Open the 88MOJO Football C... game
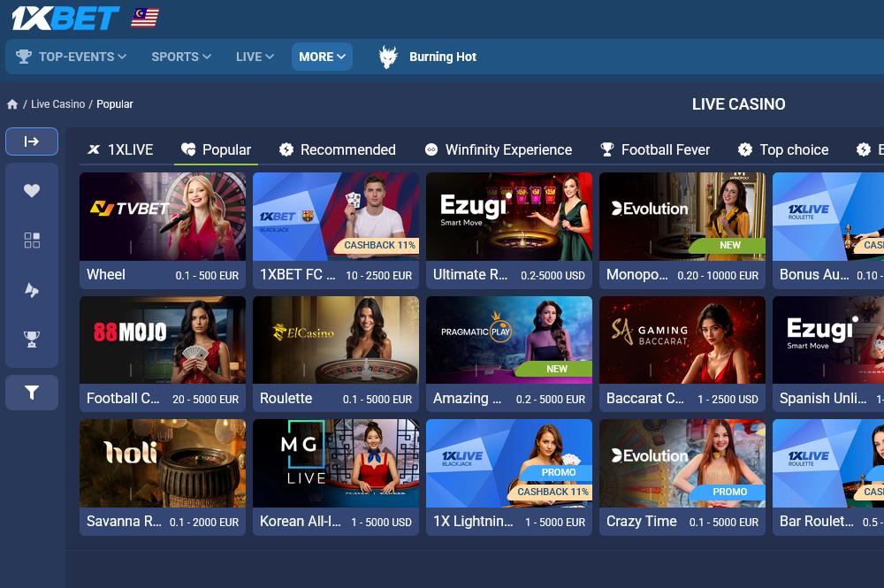This screenshot has height=588, width=884. (163, 354)
